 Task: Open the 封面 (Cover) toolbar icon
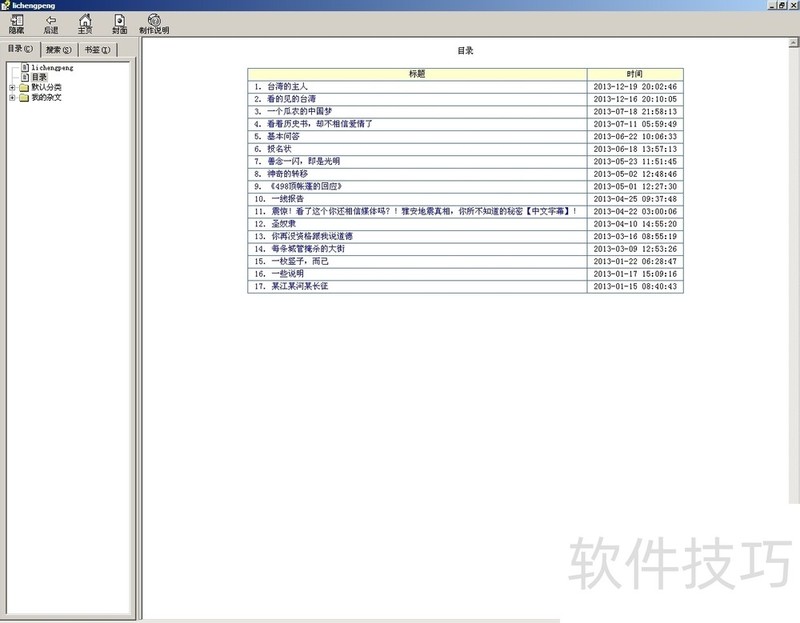click(119, 24)
